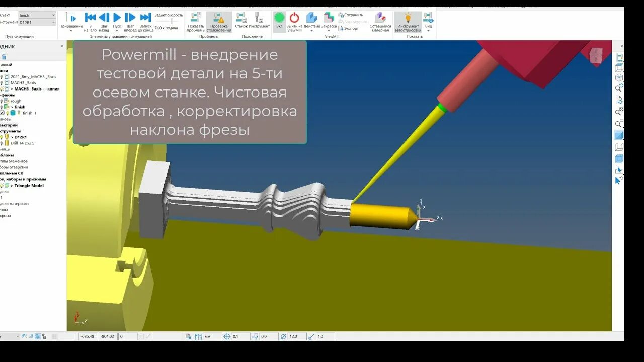Viewport: 644px width, 362px height.
Task: Toggle the lightbulb beside 2021_Bmy_MACH3 _5axis
Action: coord(2,77)
